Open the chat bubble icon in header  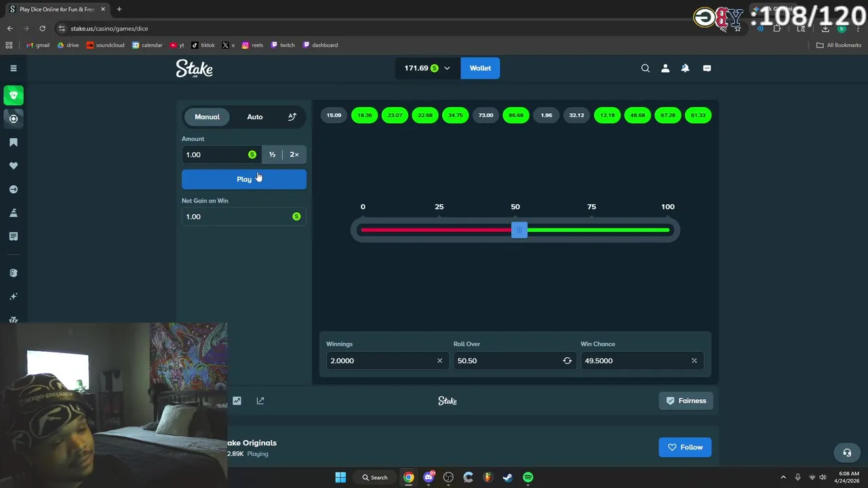(707, 68)
